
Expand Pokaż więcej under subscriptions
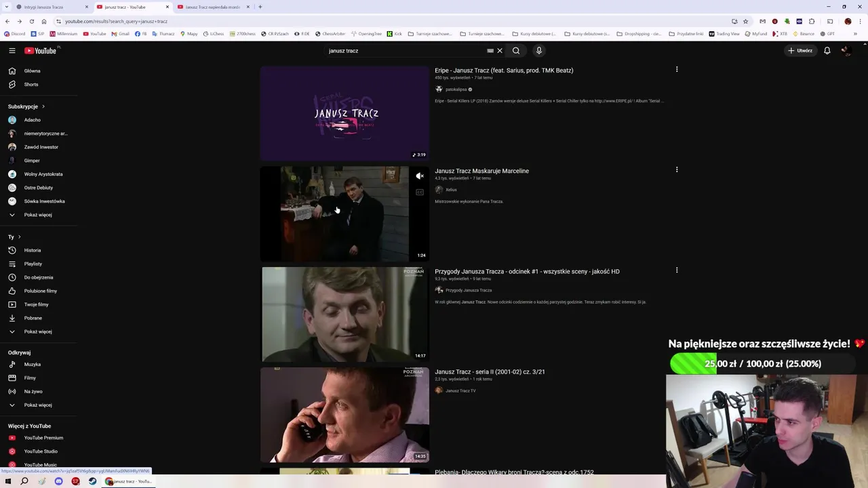[x=39, y=215]
